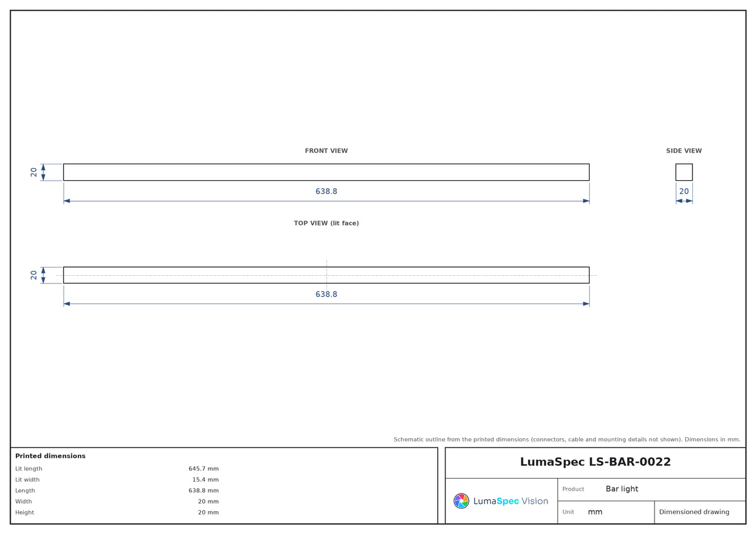Click the Dimensioned drawing cell

pyautogui.click(x=700, y=512)
